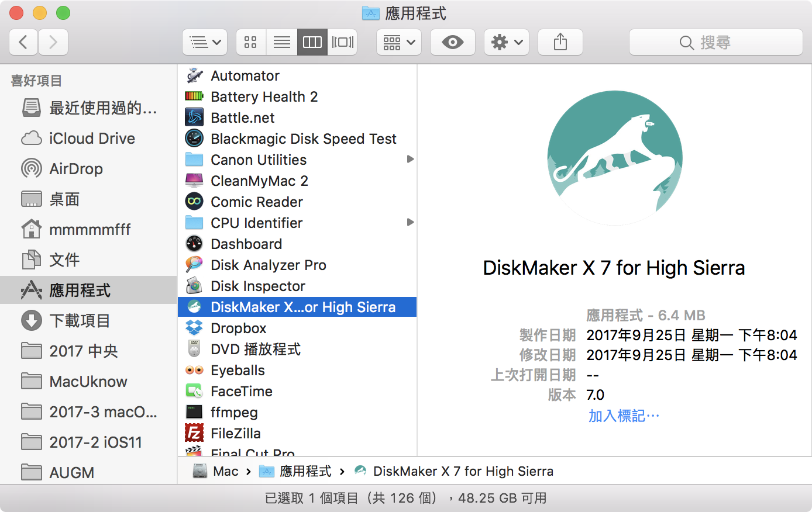Click the Quick Look eye button
The image size is (812, 512).
pos(453,42)
